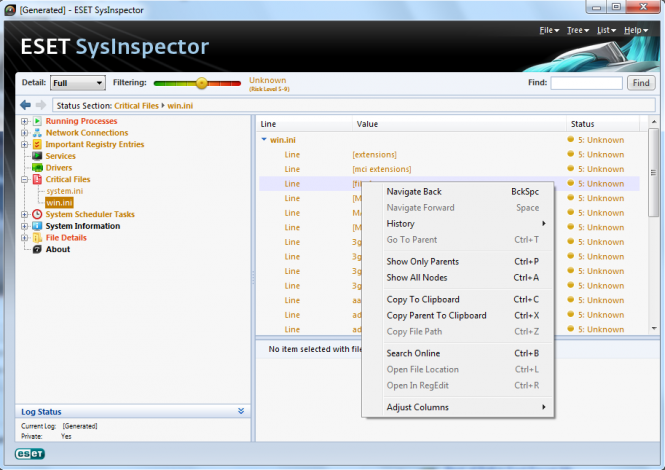Open the Adjust Columns submenu
This screenshot has height=470, width=665.
point(458,407)
